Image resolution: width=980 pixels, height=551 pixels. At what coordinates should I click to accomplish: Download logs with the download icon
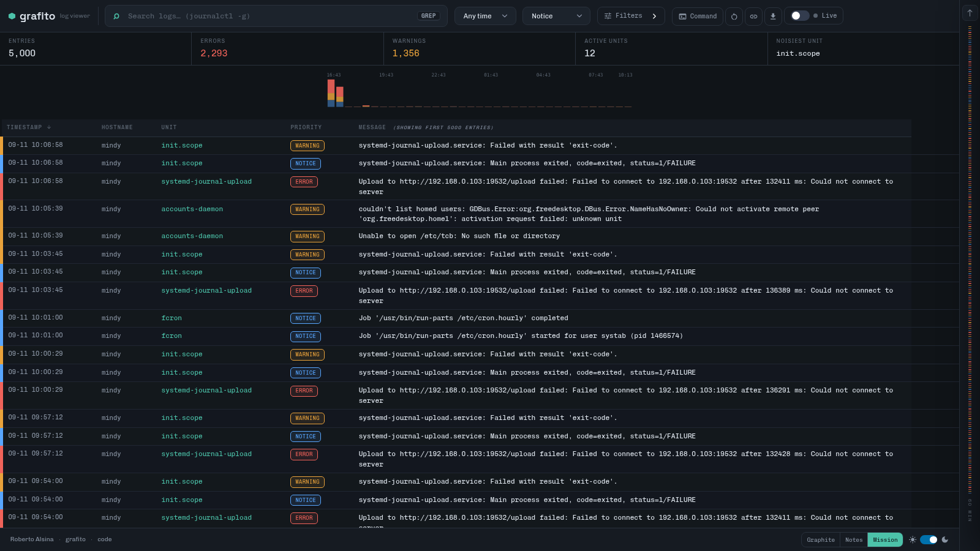tap(773, 17)
